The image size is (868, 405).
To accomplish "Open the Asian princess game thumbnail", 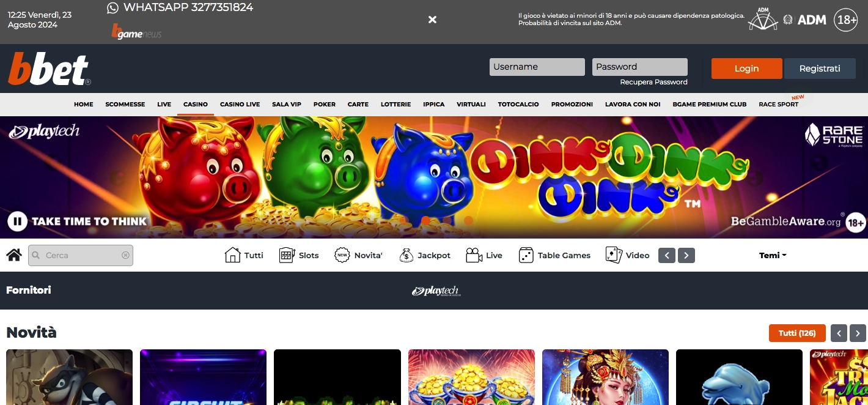I will pos(605,377).
